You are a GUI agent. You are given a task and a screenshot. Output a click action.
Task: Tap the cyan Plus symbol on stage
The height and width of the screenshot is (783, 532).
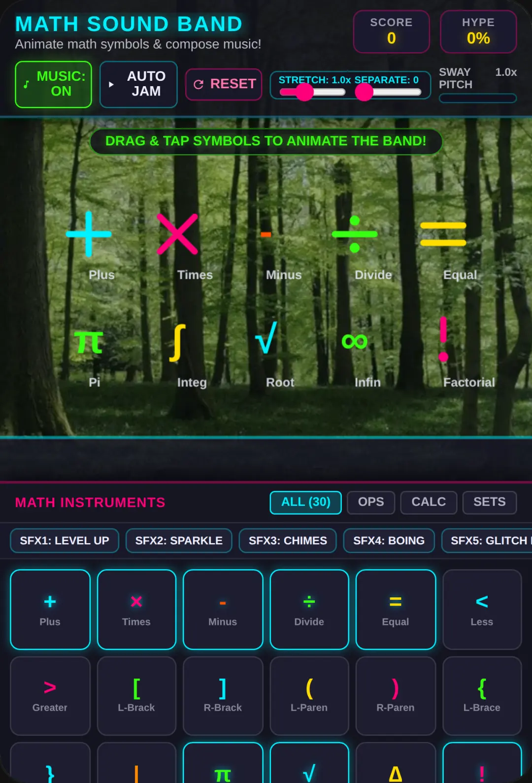89,234
